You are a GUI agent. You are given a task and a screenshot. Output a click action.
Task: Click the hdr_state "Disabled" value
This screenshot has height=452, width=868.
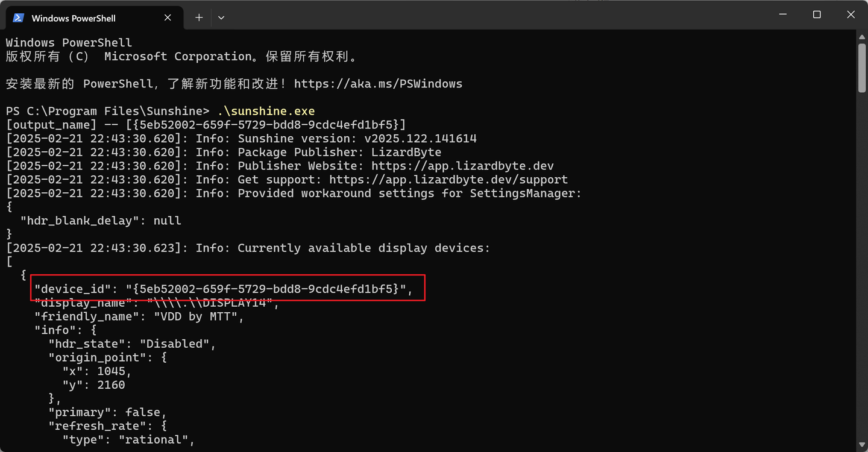click(x=177, y=344)
